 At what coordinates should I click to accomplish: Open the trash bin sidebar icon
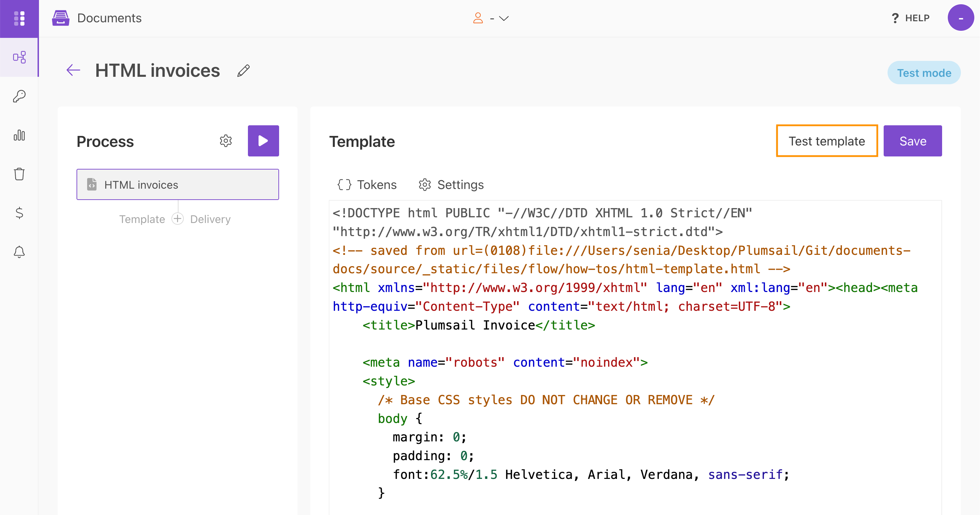pyautogui.click(x=19, y=174)
